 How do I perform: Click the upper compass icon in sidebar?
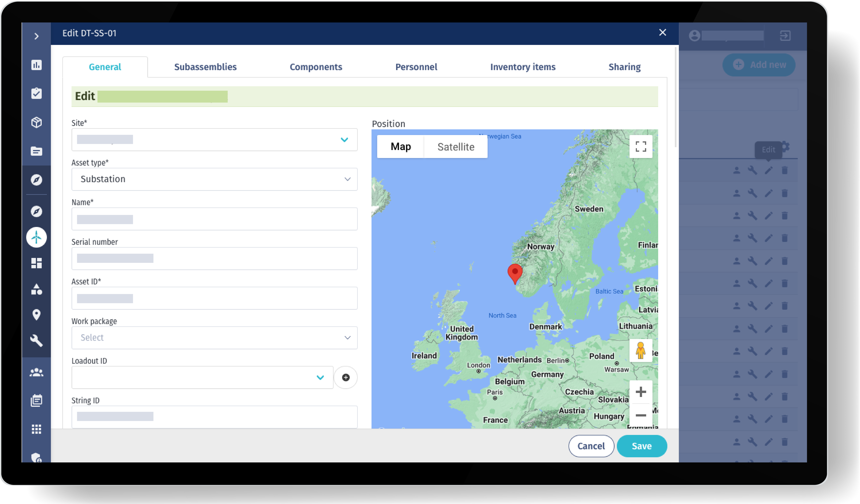tap(37, 180)
